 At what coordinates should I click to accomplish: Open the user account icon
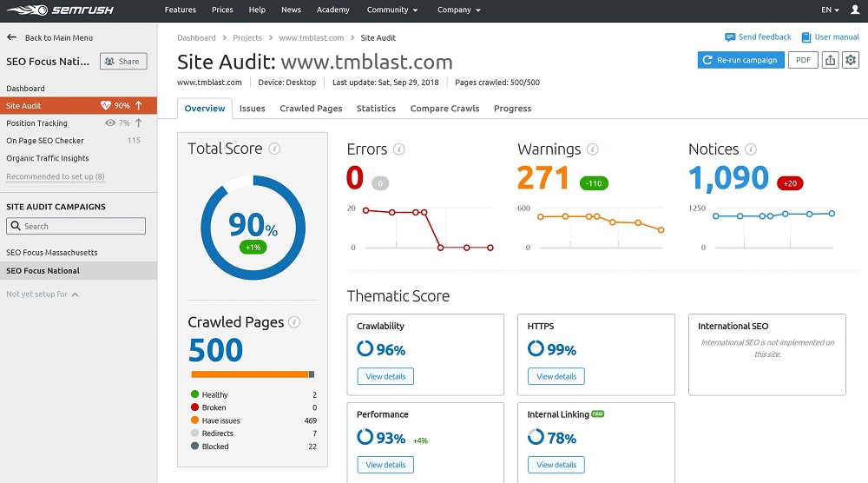(855, 10)
